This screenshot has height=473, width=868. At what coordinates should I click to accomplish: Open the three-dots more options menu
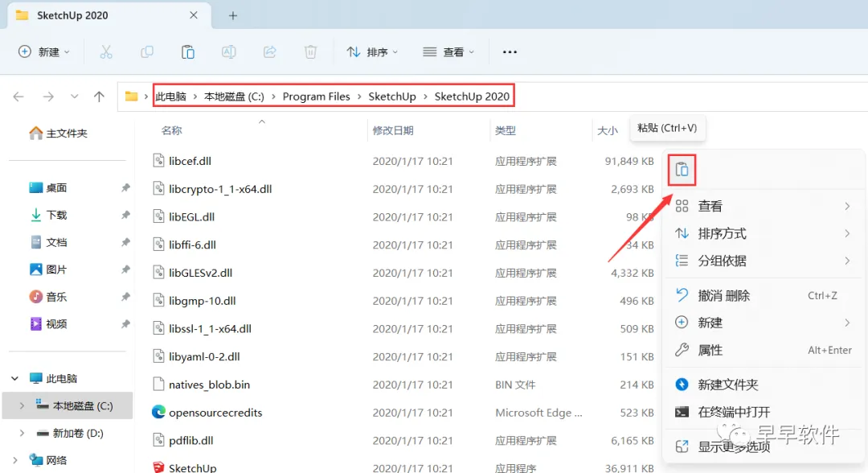pyautogui.click(x=510, y=52)
